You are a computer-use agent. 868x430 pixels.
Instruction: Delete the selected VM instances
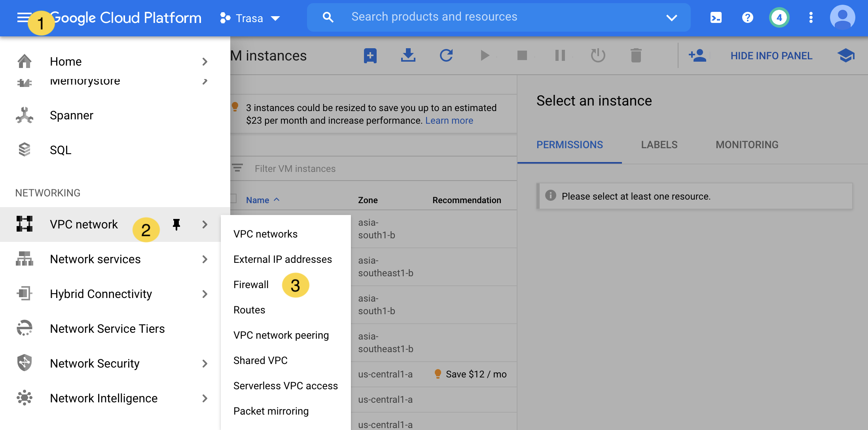[636, 55]
